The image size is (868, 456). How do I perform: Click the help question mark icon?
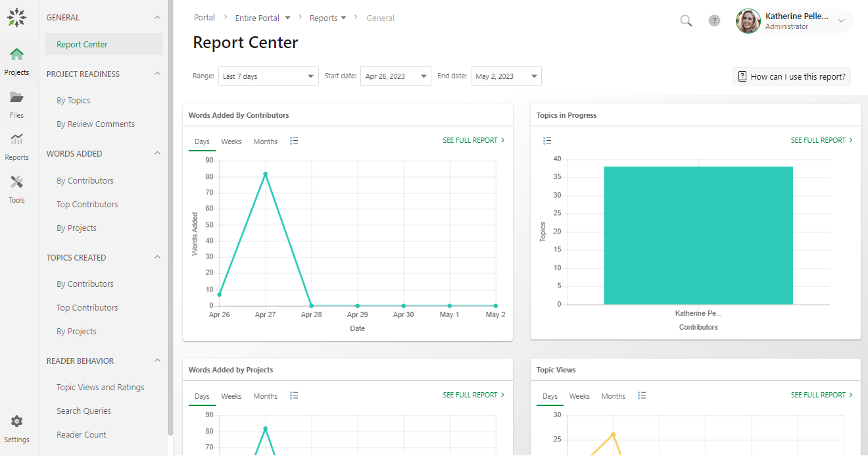(x=714, y=21)
